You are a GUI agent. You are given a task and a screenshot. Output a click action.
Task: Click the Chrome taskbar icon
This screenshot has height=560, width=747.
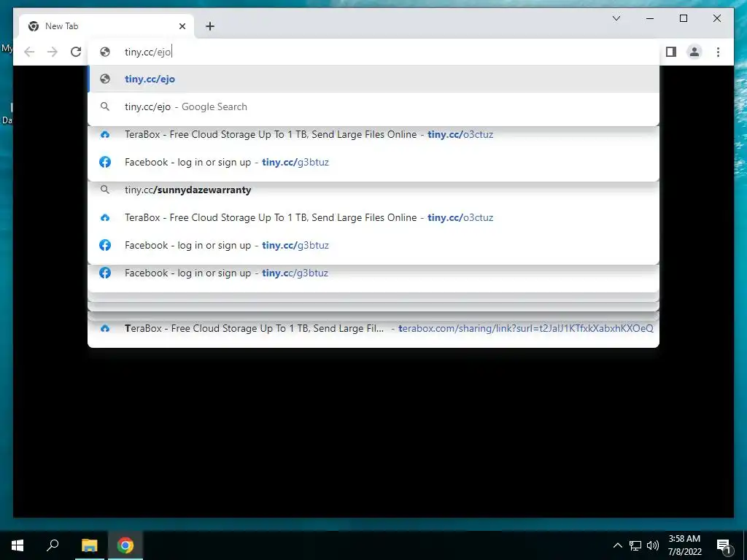(x=125, y=545)
